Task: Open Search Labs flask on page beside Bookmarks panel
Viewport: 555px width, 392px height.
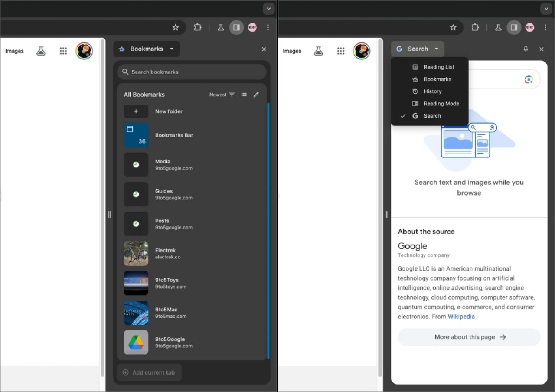Action: [x=41, y=51]
